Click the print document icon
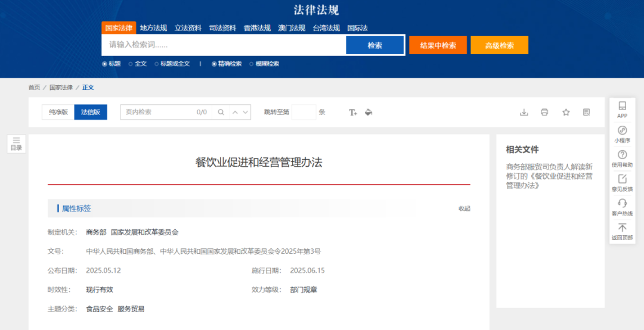 [544, 112]
